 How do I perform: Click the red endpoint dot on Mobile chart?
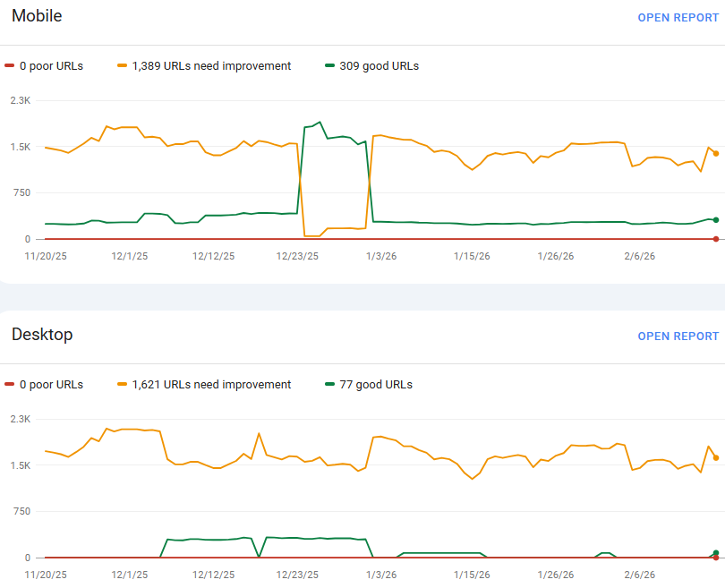pos(716,239)
